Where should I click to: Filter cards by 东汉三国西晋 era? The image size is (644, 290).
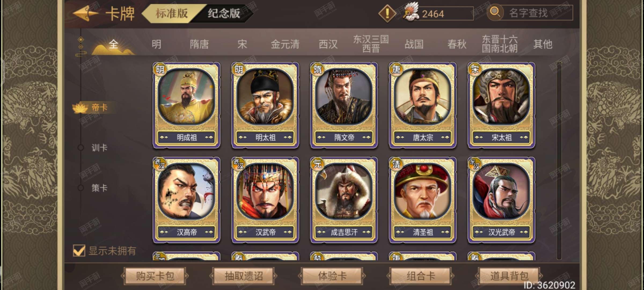pyautogui.click(x=371, y=44)
